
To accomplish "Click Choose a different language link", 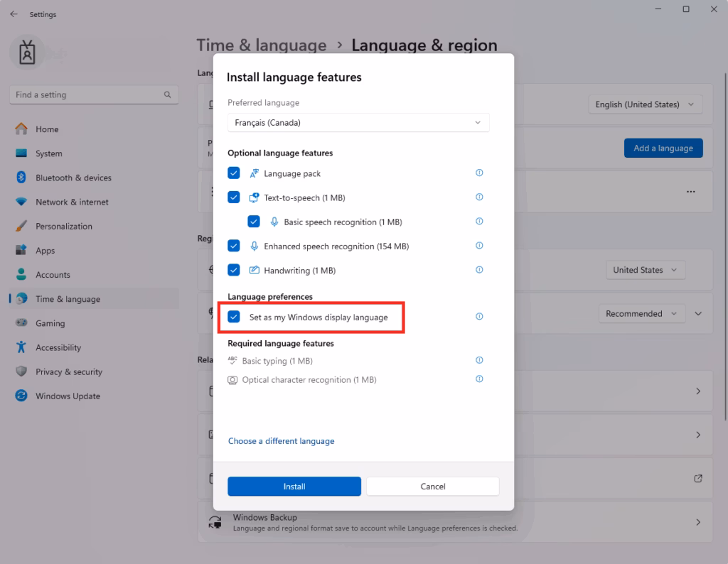I will pyautogui.click(x=281, y=441).
